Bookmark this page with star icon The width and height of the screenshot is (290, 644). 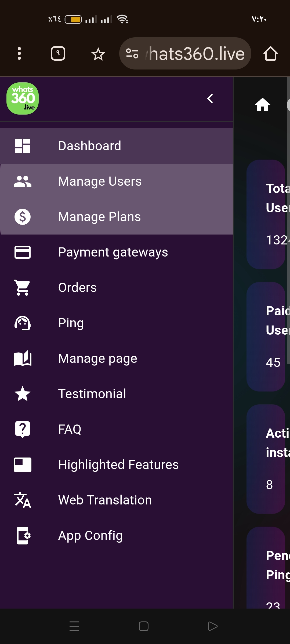(98, 54)
